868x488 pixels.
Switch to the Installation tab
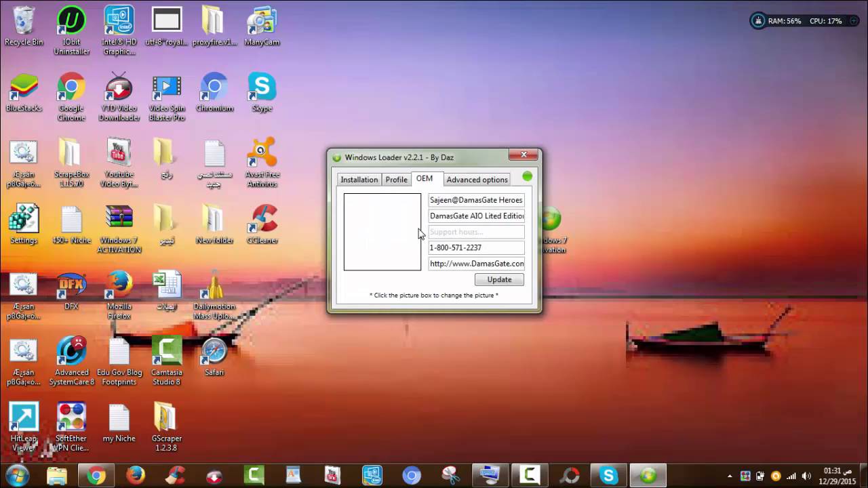pyautogui.click(x=359, y=180)
